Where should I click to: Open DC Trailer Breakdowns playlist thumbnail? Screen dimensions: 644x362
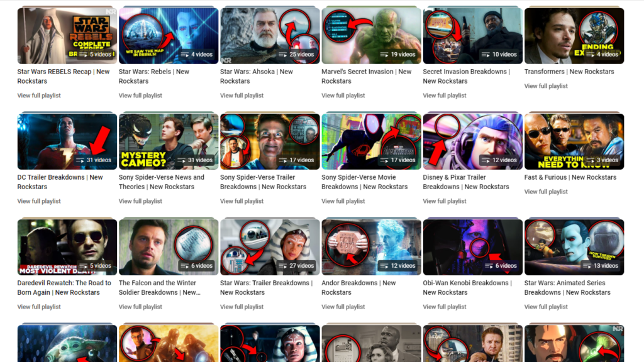pyautogui.click(x=67, y=141)
